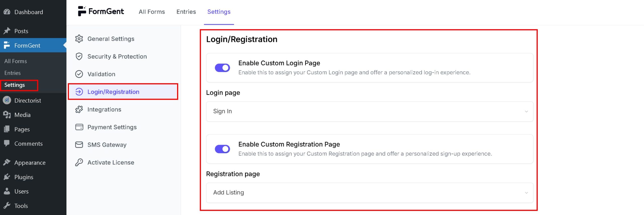Click Entries in WordPress submenu
Image resolution: width=644 pixels, height=215 pixels.
point(13,73)
